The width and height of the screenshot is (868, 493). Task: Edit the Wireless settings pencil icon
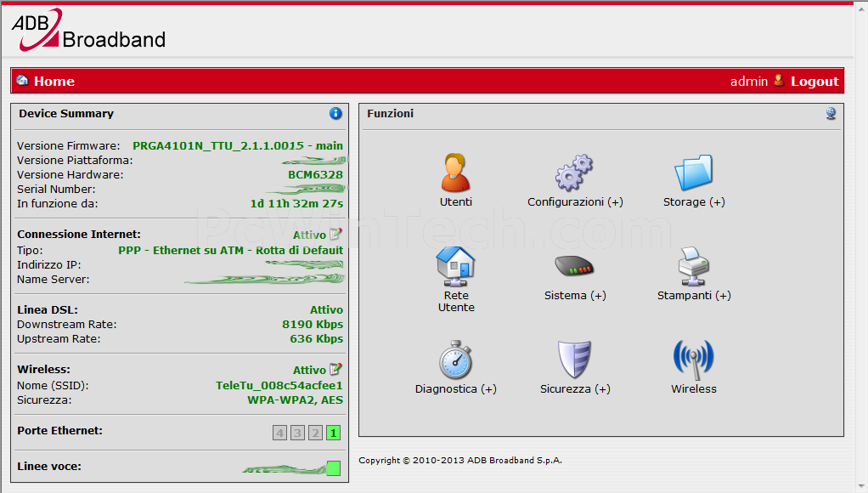click(x=335, y=369)
